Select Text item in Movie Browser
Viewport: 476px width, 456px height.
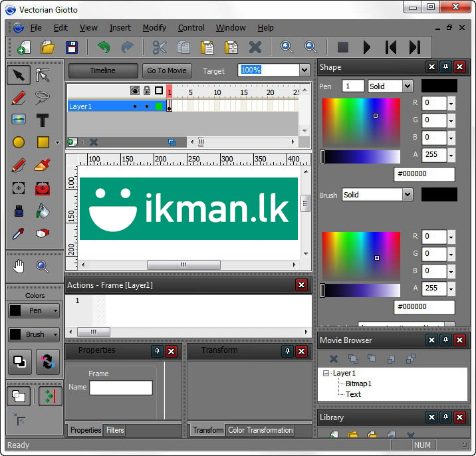[353, 394]
